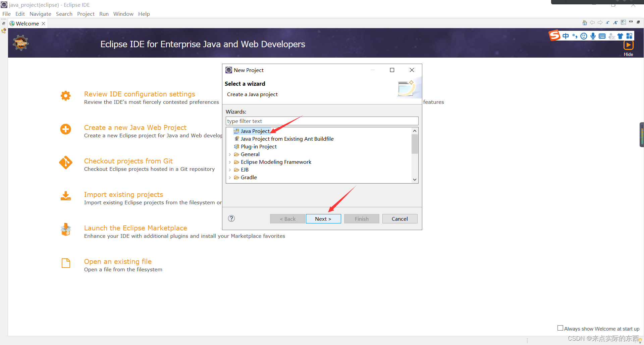Open the Sogou on-screen keyboard icon

coord(602,36)
